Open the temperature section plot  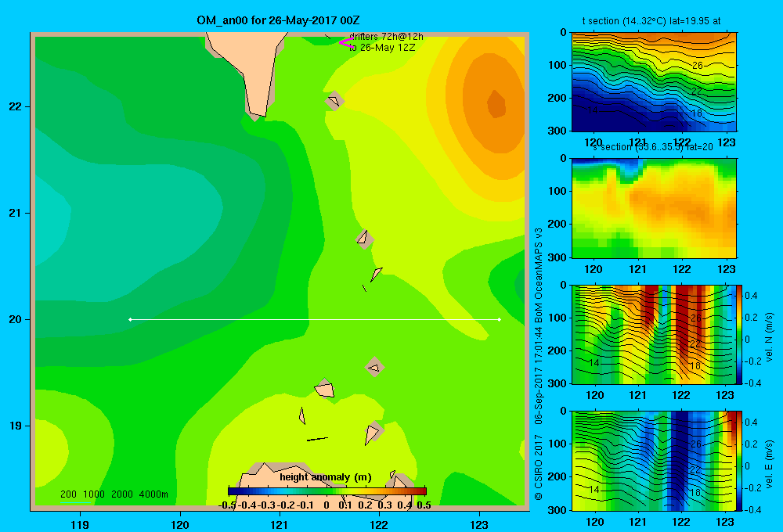click(x=654, y=82)
